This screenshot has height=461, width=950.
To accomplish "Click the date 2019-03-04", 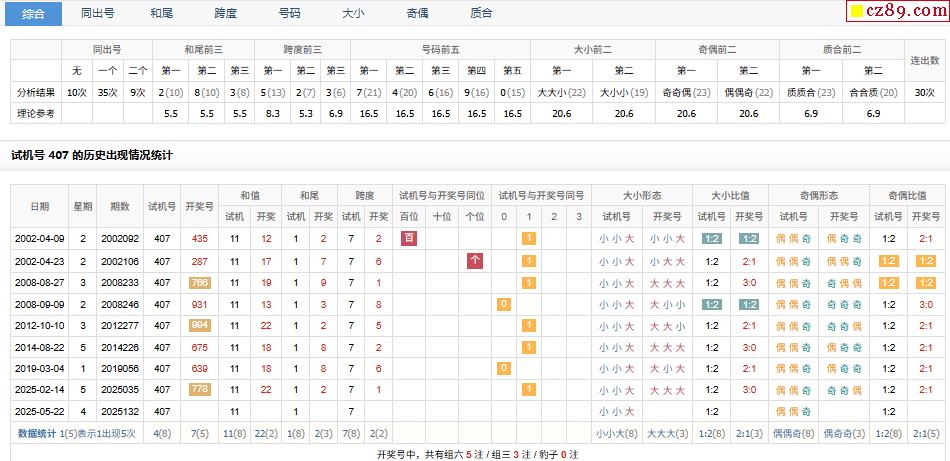I will coord(39,369).
